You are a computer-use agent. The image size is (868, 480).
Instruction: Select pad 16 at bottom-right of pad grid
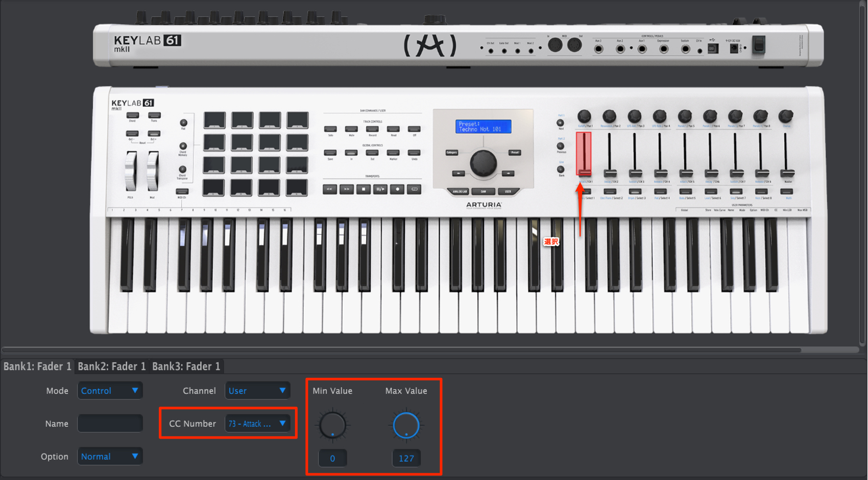[296, 187]
